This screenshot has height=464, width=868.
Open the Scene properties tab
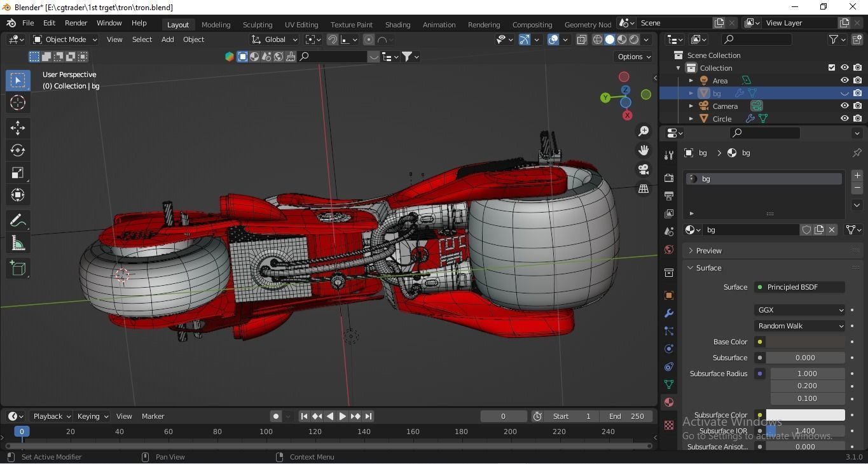coord(668,232)
